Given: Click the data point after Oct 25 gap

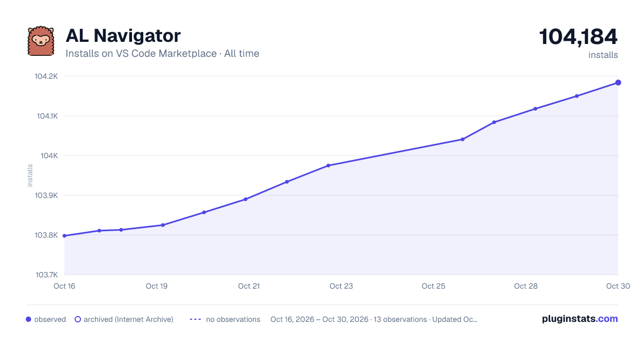Looking at the screenshot, I should tap(463, 139).
